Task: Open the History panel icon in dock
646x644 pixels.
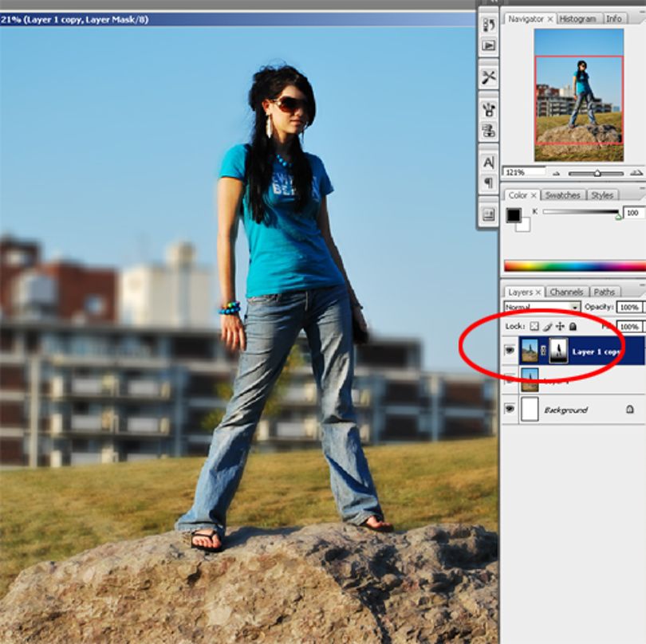Action: (x=489, y=25)
